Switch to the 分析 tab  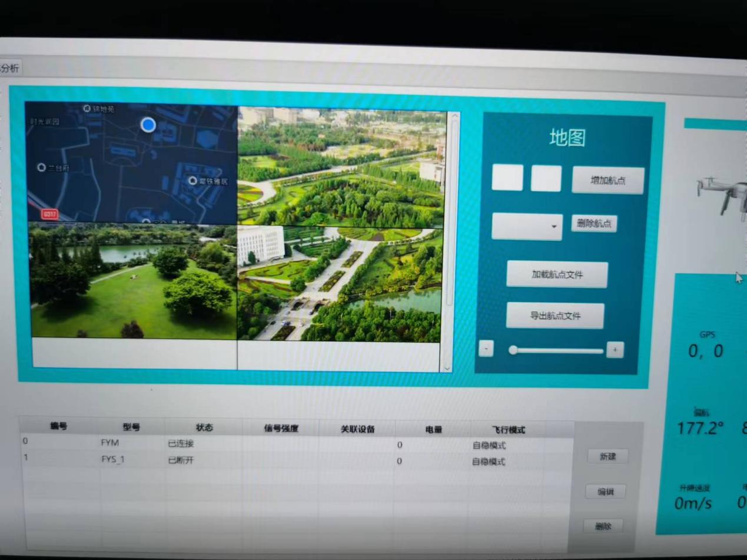pos(10,68)
